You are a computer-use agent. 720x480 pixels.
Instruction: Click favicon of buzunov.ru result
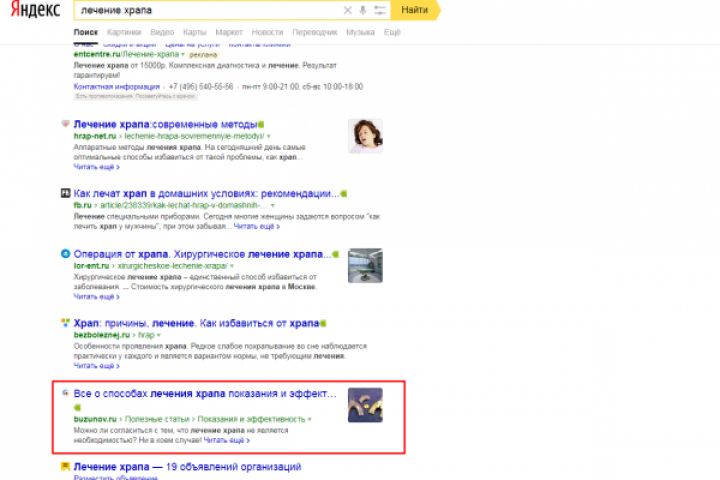pyautogui.click(x=65, y=393)
